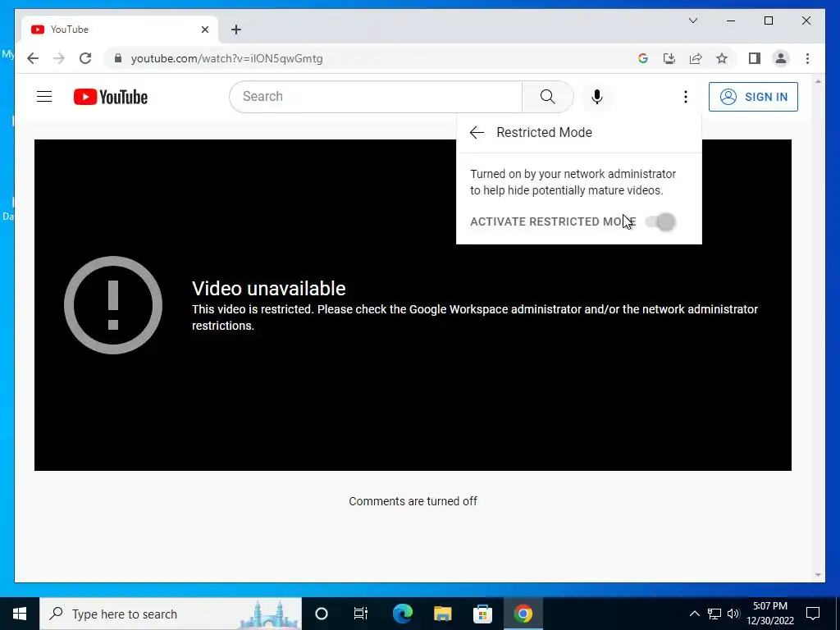This screenshot has width=840, height=630.
Task: Click the browser forward arrow
Action: [59, 58]
